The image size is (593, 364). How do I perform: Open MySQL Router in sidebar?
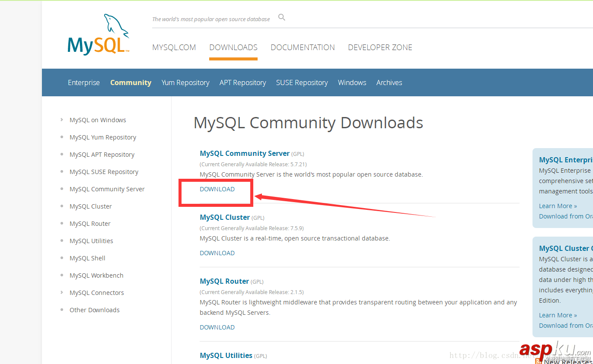[x=90, y=224]
